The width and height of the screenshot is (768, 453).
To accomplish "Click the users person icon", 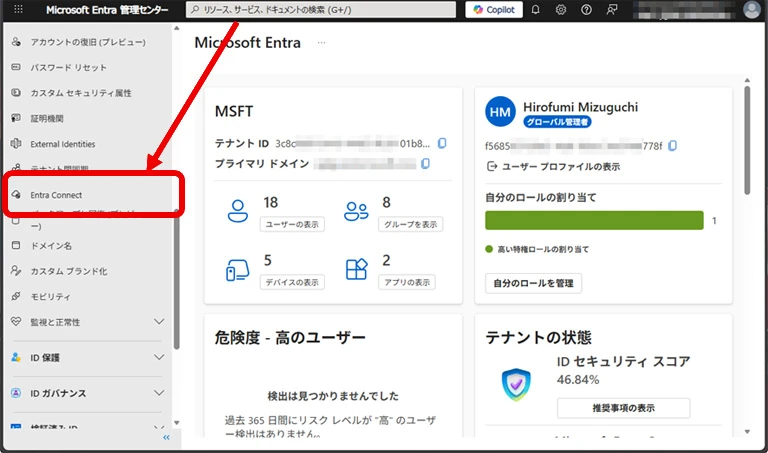I will (x=238, y=211).
